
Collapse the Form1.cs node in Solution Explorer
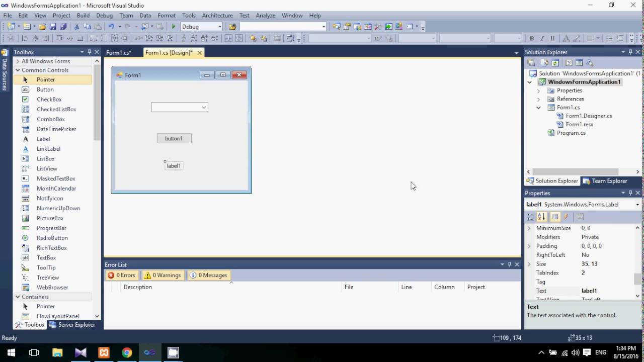(538, 108)
